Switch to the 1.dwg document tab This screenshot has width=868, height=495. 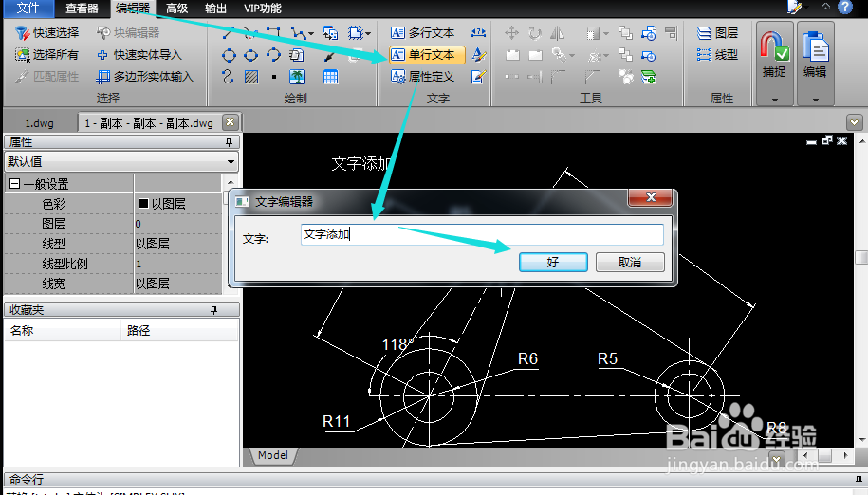(x=39, y=122)
